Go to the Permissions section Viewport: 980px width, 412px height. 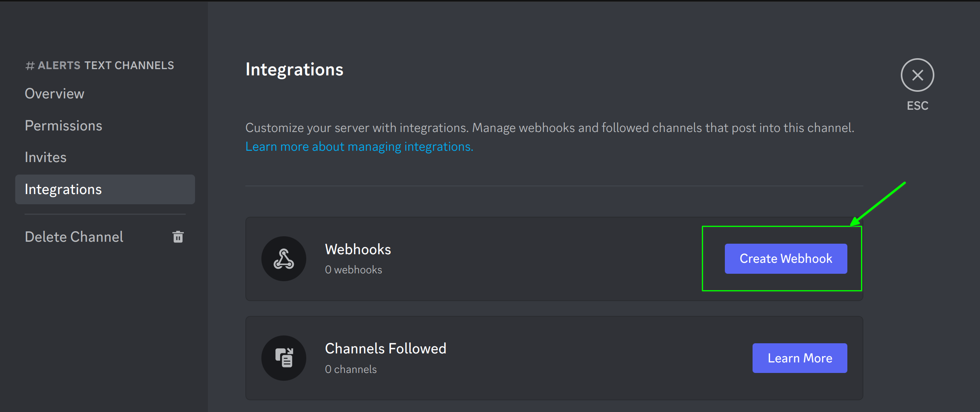pyautogui.click(x=63, y=126)
